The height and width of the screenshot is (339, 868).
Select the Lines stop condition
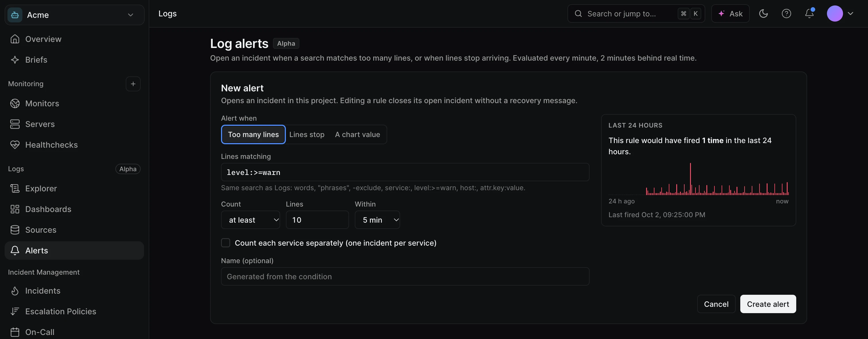click(x=307, y=134)
